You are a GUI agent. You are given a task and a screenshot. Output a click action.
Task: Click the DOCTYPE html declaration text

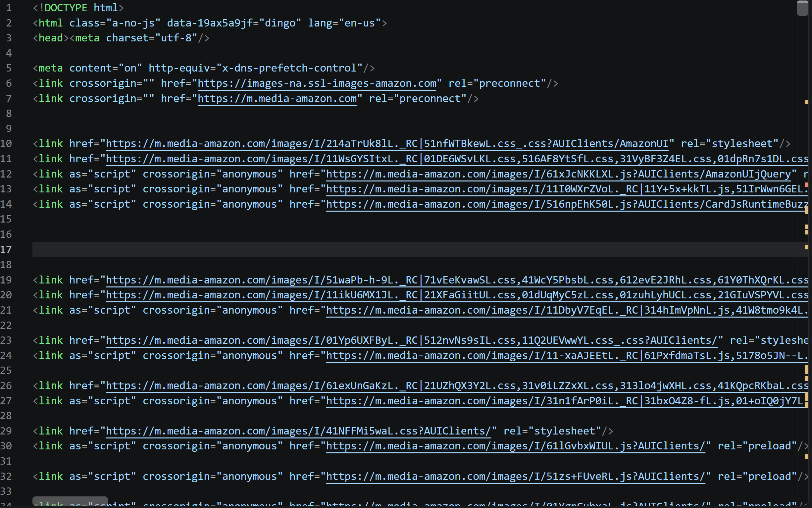pos(78,8)
